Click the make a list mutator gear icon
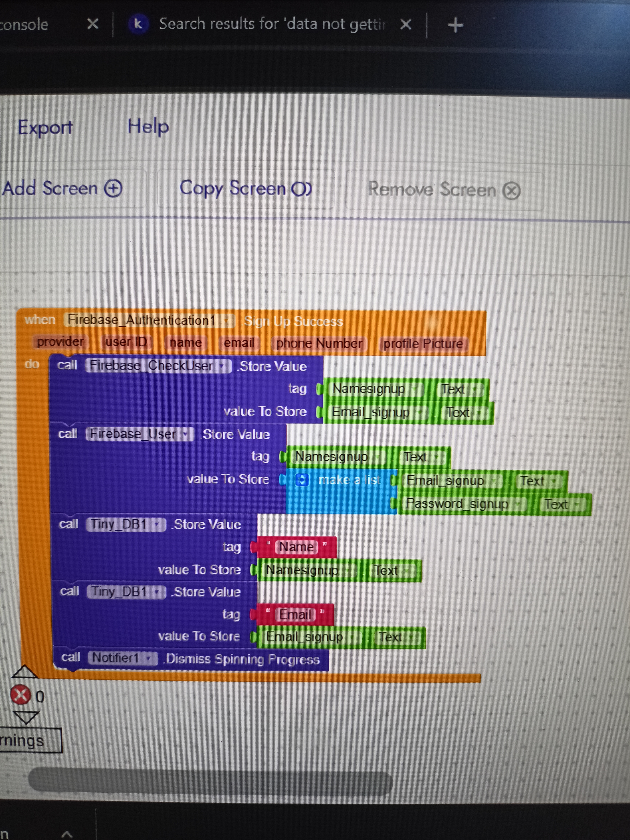The width and height of the screenshot is (630, 840). pyautogui.click(x=302, y=480)
